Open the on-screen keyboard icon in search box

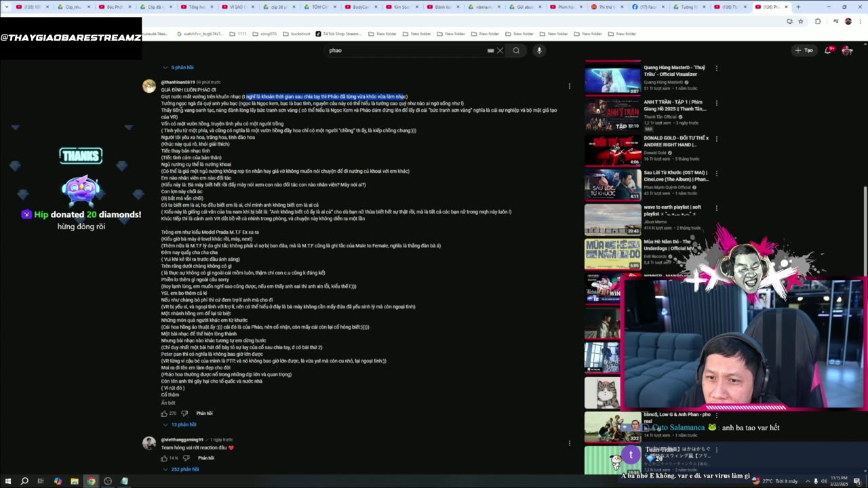click(x=490, y=50)
